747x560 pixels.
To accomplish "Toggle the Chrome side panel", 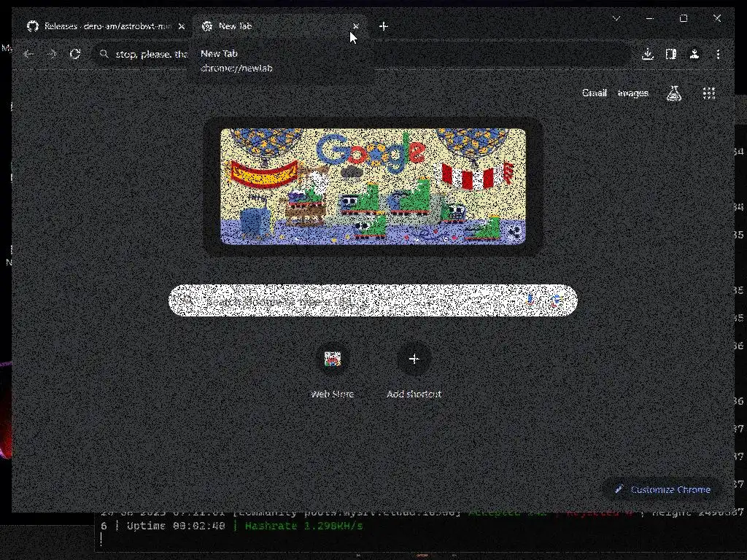I will (x=671, y=54).
